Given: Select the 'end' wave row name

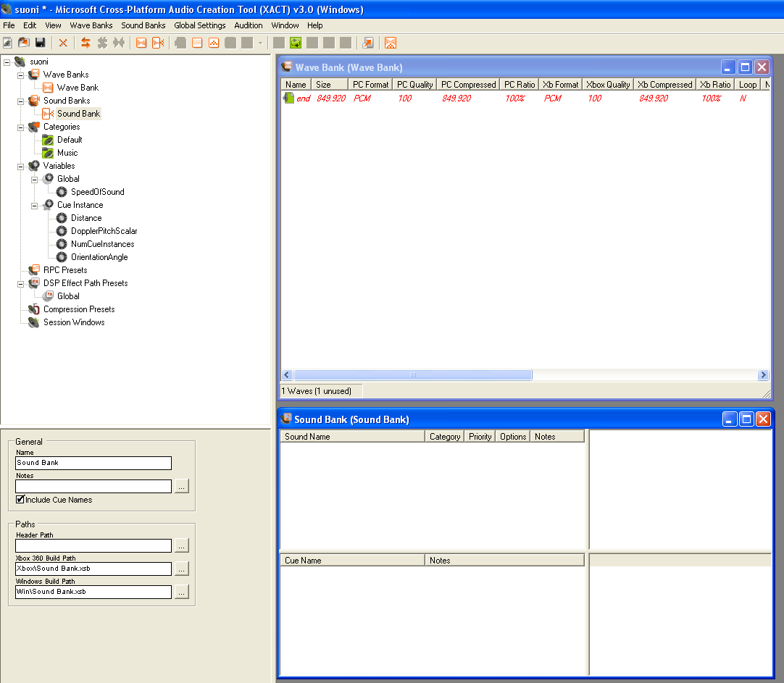Looking at the screenshot, I should 304,99.
